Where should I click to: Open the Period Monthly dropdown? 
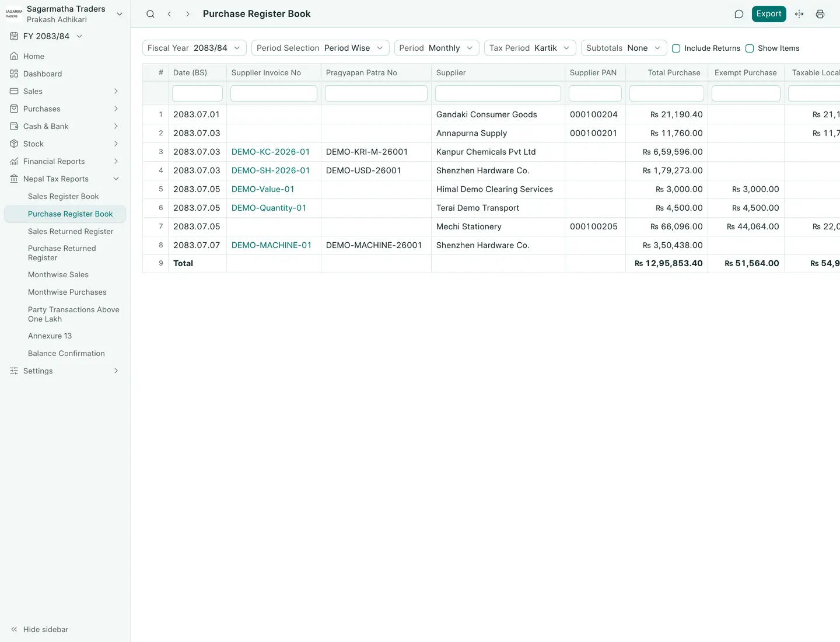436,48
